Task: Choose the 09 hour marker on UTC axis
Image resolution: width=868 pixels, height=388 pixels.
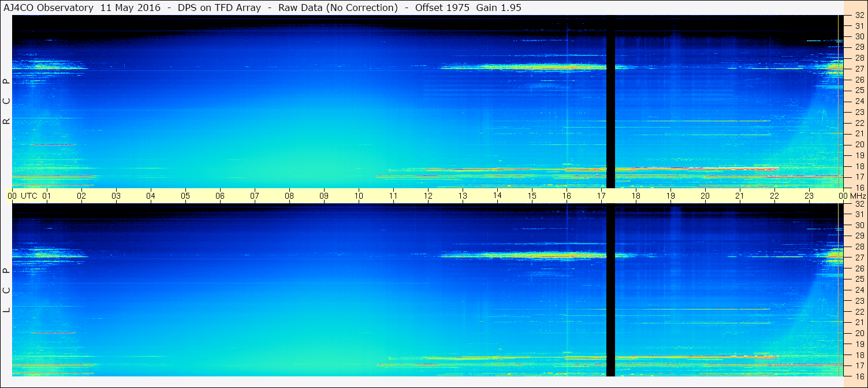Action: pos(324,196)
